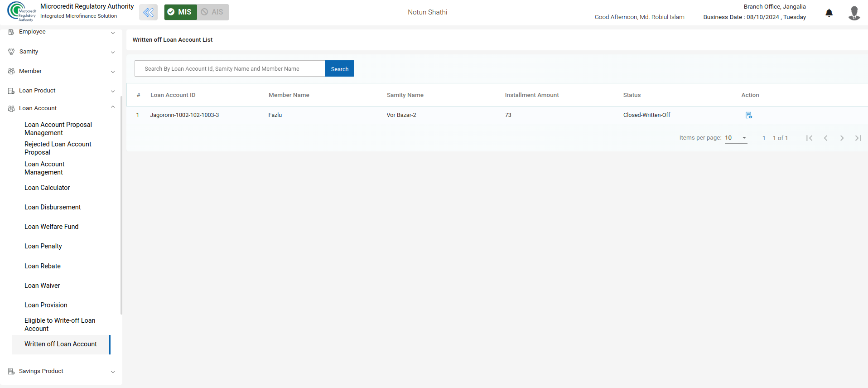Select Written off Loan Account menu item

click(61, 344)
